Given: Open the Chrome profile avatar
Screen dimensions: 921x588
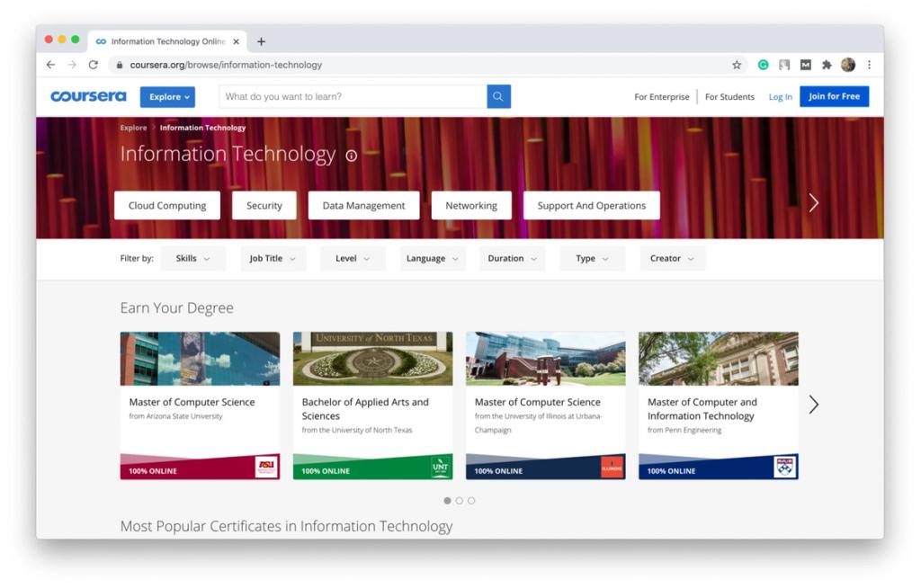Looking at the screenshot, I should (x=847, y=65).
